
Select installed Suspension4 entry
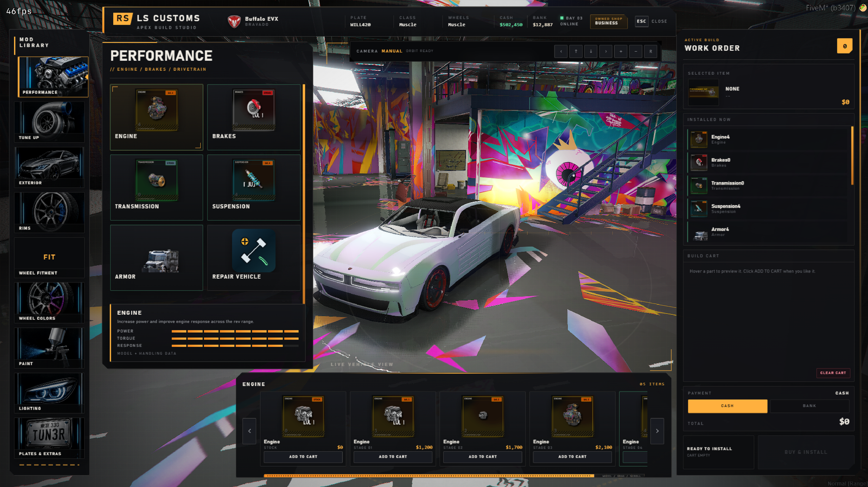[768, 209]
